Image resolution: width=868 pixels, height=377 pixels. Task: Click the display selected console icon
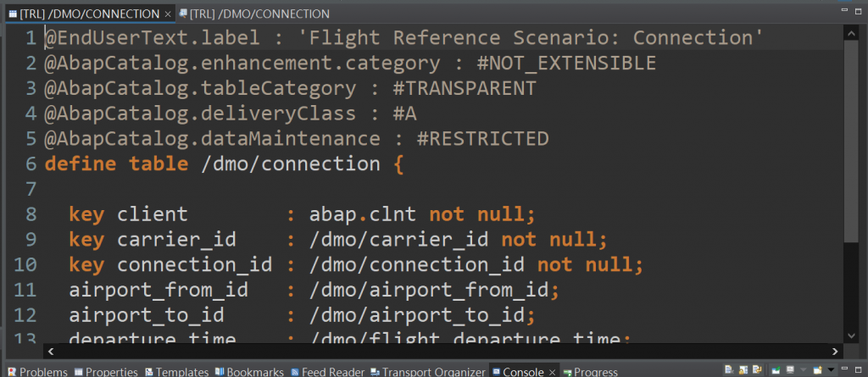click(x=790, y=370)
